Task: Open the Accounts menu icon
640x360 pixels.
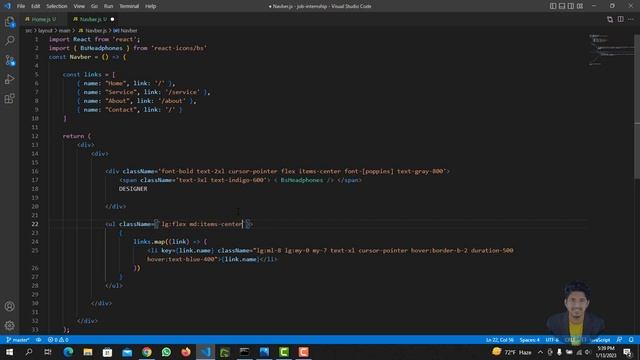Action: pos(10,306)
